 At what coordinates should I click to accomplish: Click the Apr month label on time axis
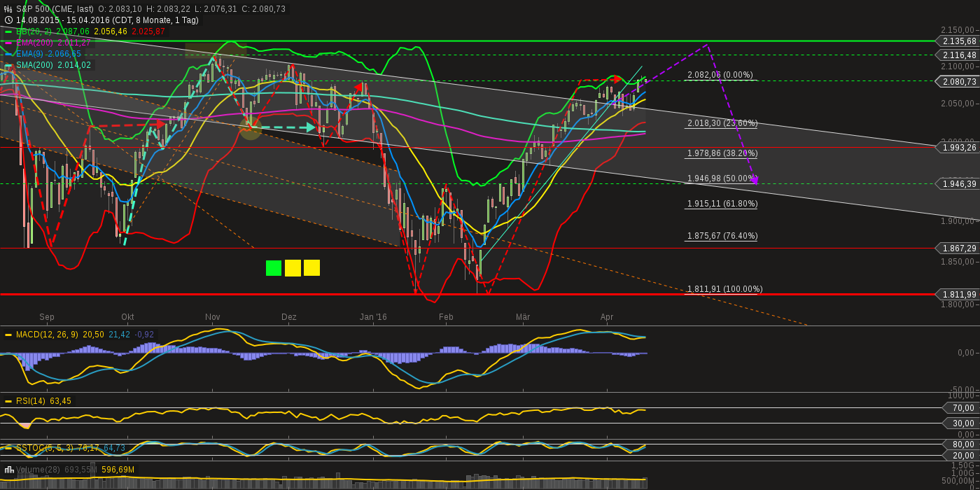coord(607,317)
